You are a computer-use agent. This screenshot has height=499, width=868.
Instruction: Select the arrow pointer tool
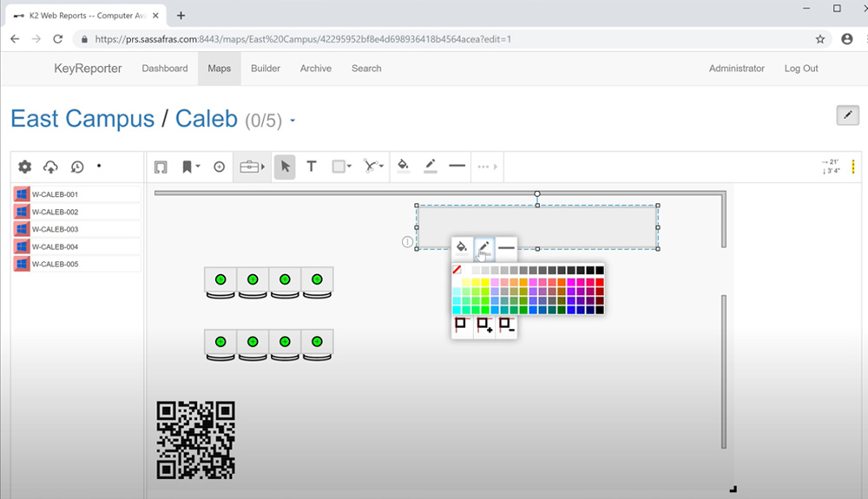click(285, 167)
